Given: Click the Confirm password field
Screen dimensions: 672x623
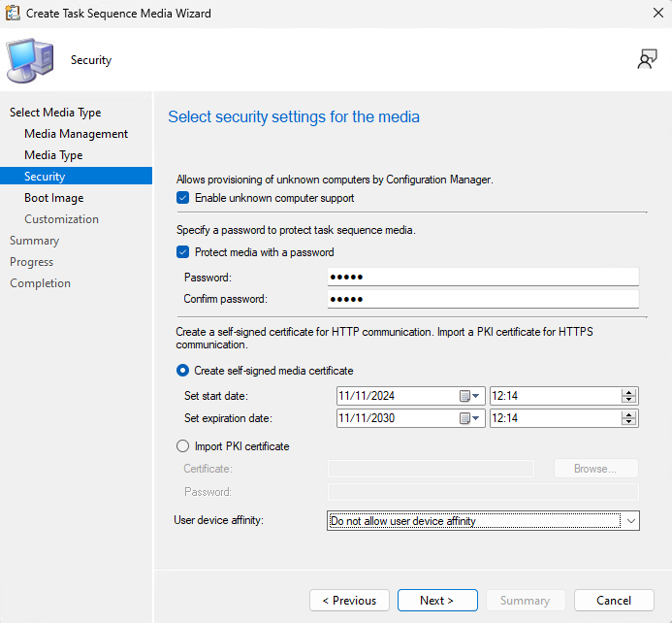Looking at the screenshot, I should [x=483, y=299].
